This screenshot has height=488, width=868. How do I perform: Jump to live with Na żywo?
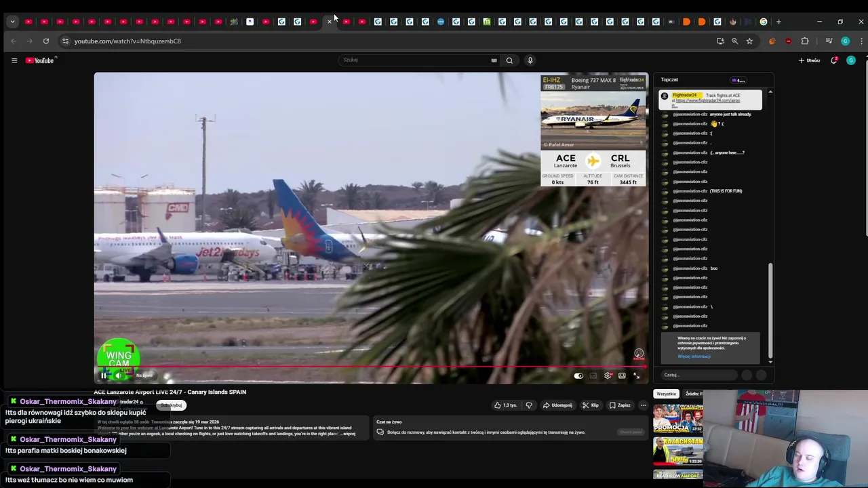(x=144, y=375)
